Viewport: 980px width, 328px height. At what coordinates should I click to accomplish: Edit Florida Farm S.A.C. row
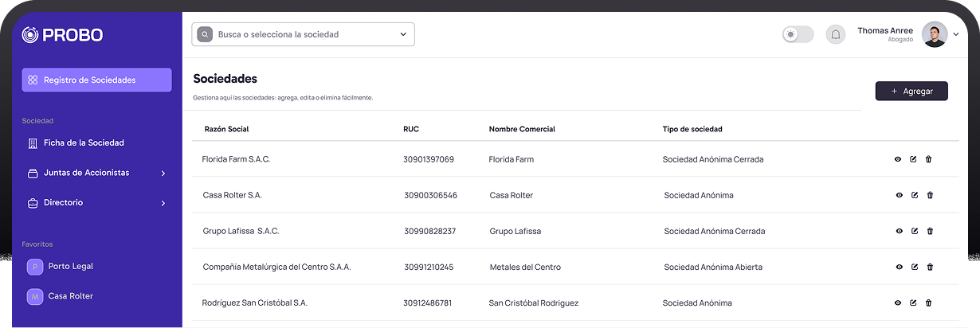[913, 159]
